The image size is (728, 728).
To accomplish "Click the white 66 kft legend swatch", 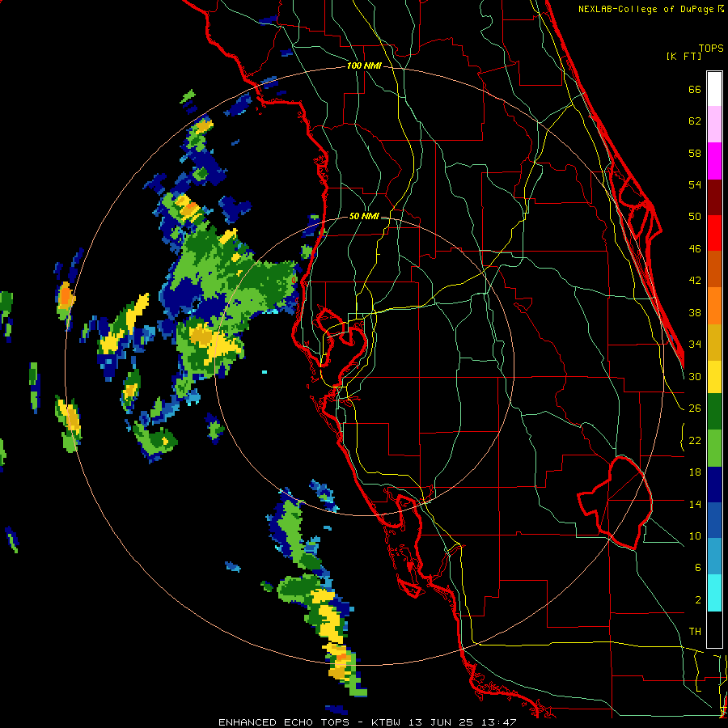I will tap(714, 89).
